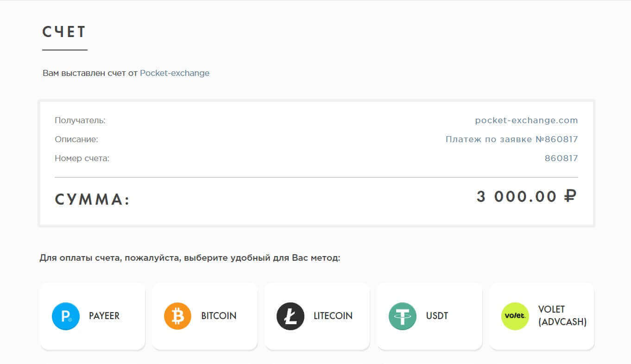Click the payment method instruction text
Viewport: 631px width, 364px height.
[x=190, y=258]
